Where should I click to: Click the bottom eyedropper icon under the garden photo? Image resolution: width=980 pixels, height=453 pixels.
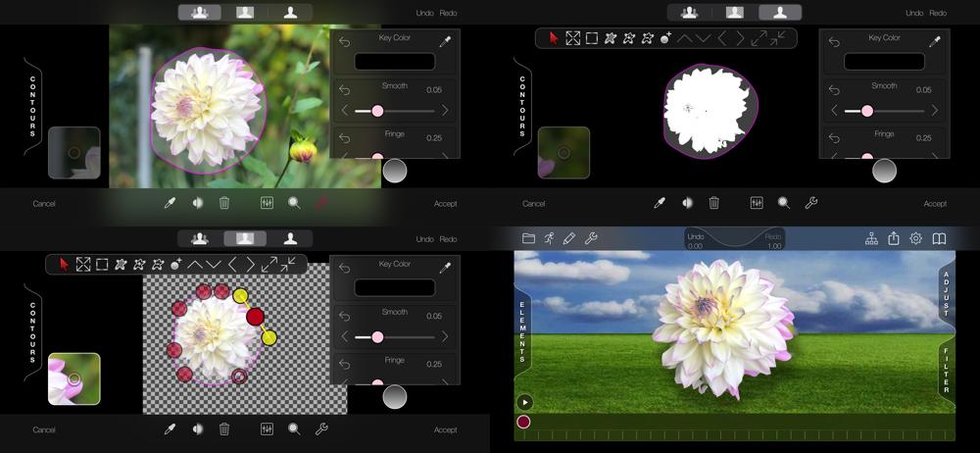point(170,203)
